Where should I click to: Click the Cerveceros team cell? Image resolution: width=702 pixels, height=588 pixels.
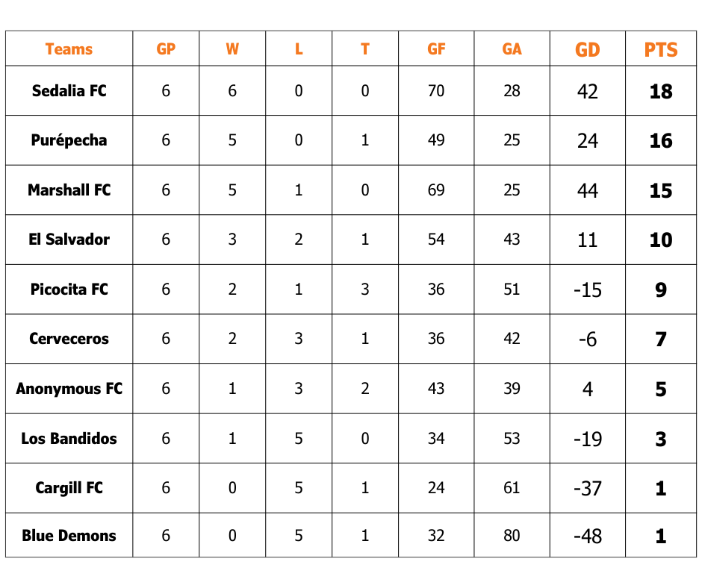pos(69,339)
